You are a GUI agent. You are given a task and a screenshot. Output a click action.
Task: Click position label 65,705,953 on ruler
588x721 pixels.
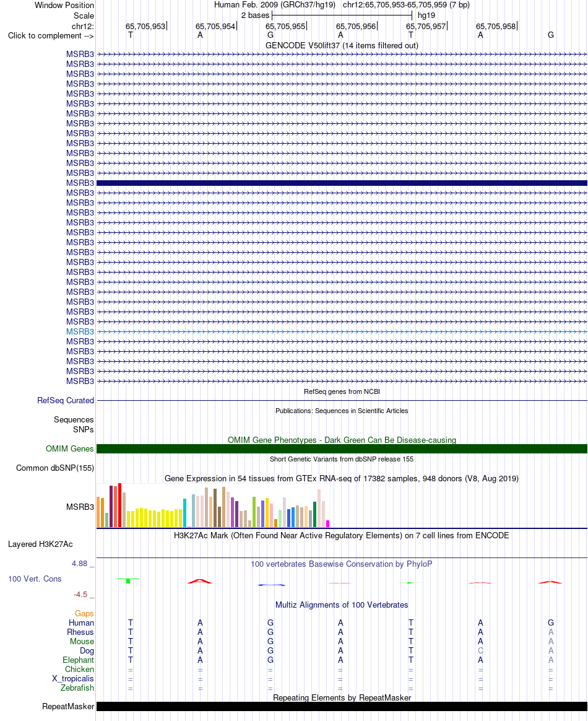[x=145, y=26]
